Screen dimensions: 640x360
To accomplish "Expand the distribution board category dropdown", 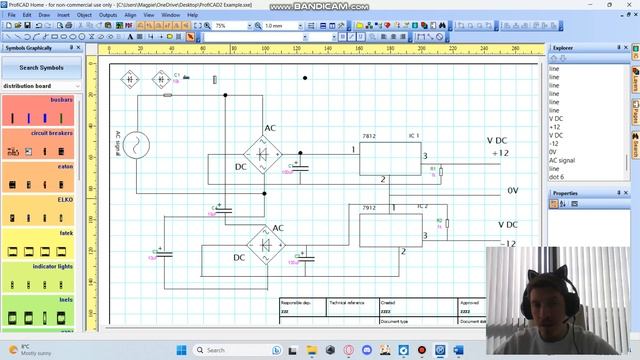I will coord(78,86).
